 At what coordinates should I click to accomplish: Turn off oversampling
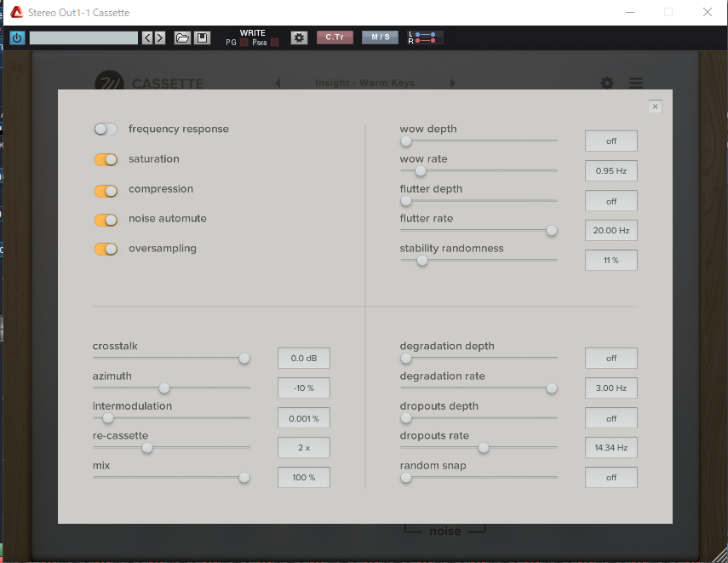106,249
